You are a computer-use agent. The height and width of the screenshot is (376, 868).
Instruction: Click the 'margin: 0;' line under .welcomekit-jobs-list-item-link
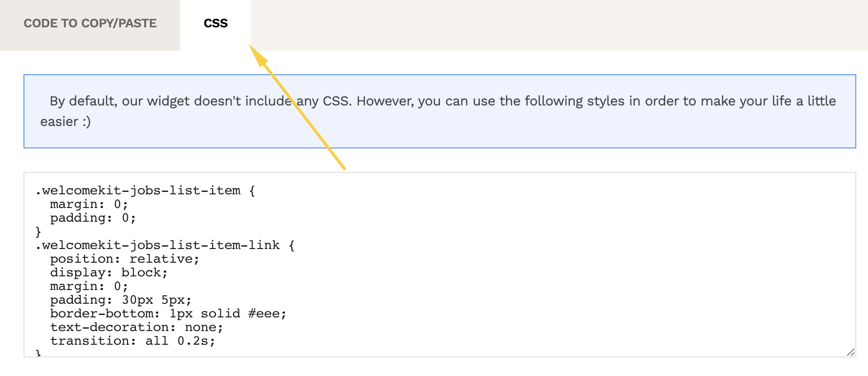point(89,286)
